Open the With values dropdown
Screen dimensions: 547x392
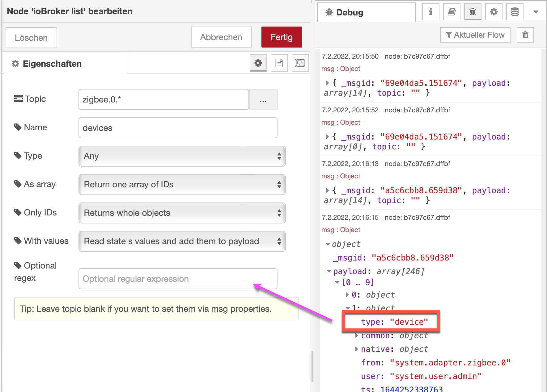pyautogui.click(x=182, y=241)
